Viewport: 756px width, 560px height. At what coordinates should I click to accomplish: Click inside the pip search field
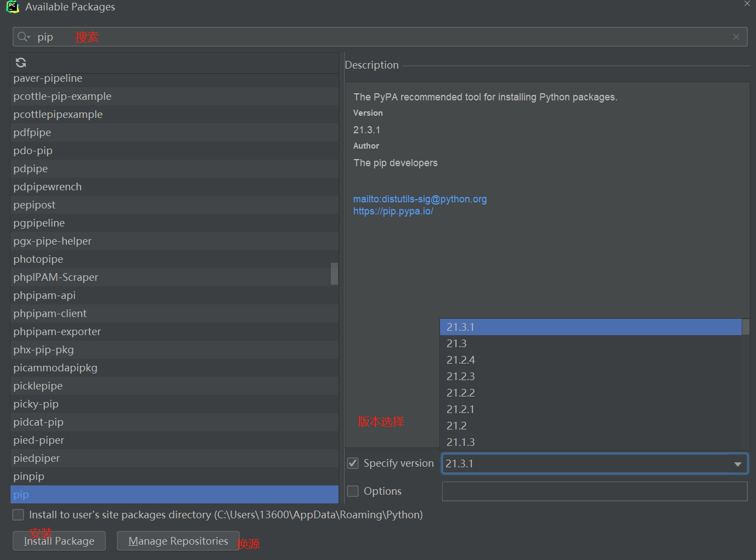(x=380, y=37)
